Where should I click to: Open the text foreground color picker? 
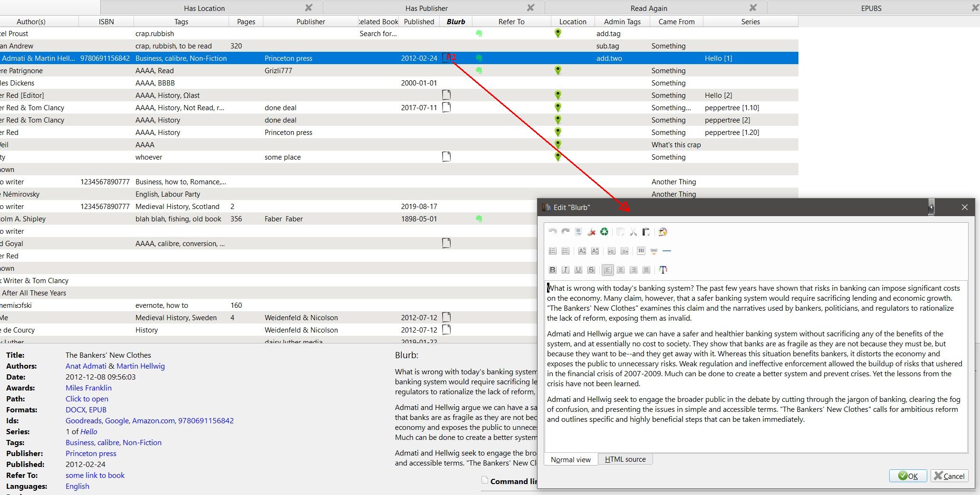point(663,270)
